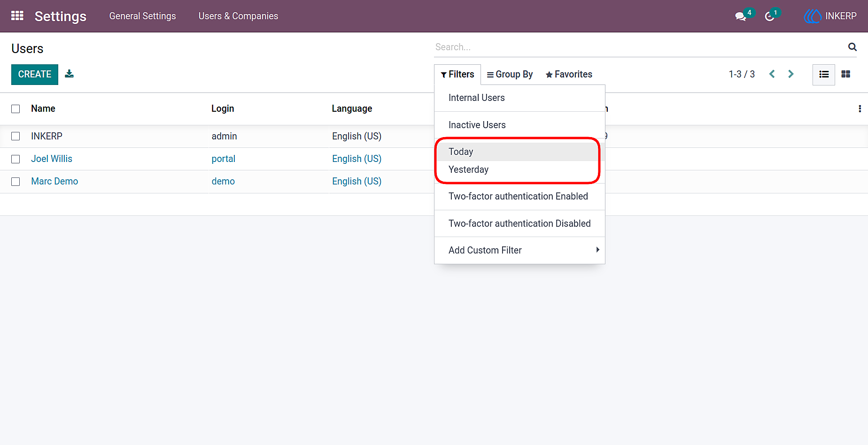
Task: Open Users & Companies menu
Action: pyautogui.click(x=238, y=16)
